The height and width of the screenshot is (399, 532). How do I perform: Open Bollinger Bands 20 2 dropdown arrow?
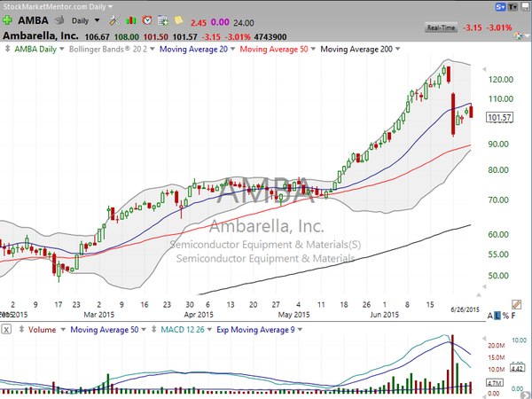[153, 49]
